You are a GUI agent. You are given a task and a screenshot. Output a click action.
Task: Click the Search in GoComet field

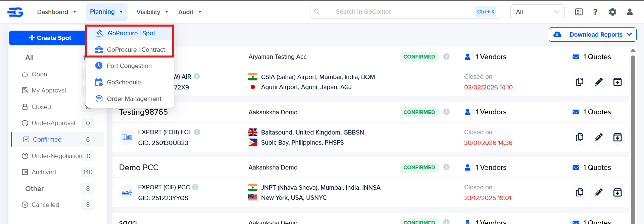click(x=405, y=12)
